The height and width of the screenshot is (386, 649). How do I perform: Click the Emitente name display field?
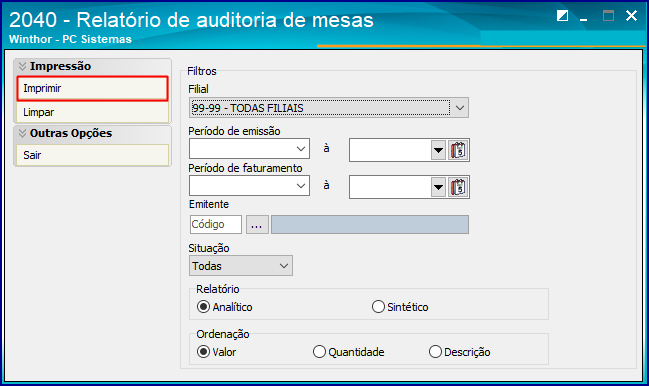pos(370,225)
